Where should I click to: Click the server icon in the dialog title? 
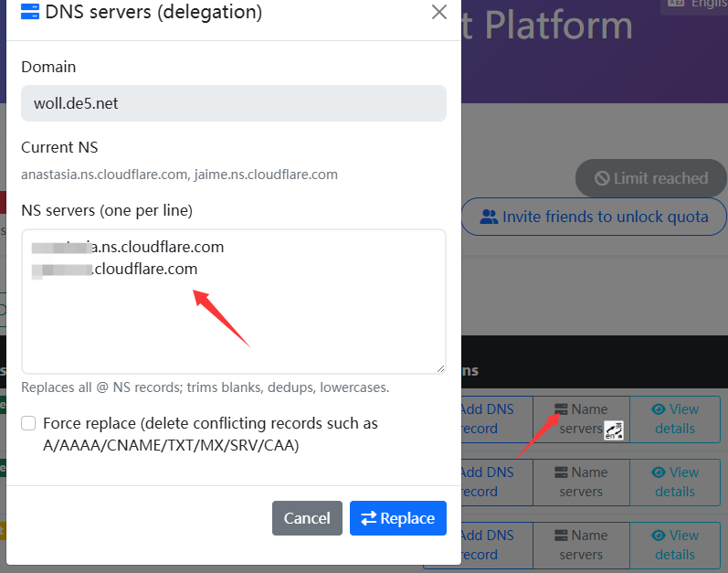30,12
